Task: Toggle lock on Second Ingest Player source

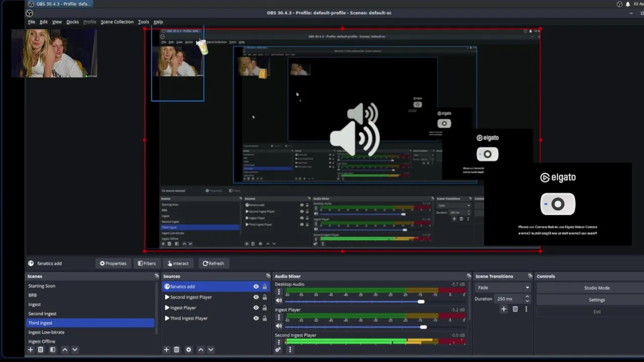Action: tap(265, 297)
